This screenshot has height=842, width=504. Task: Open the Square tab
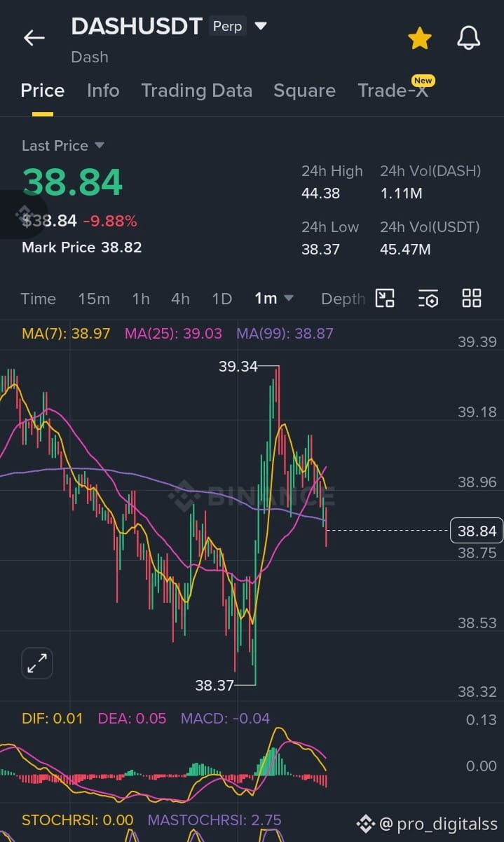coord(304,90)
